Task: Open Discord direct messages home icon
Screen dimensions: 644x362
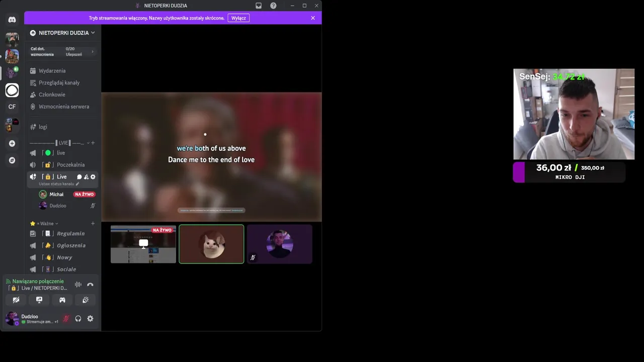Action: point(12,20)
